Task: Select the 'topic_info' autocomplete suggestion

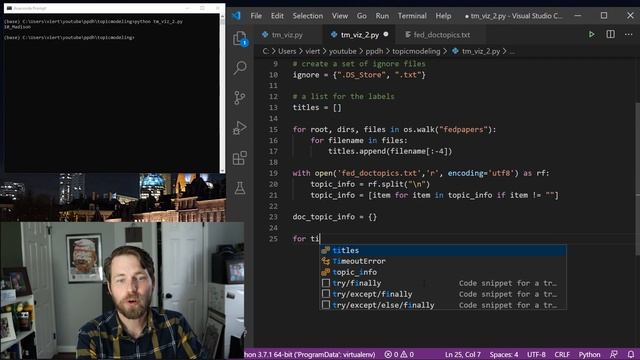Action: [443, 272]
